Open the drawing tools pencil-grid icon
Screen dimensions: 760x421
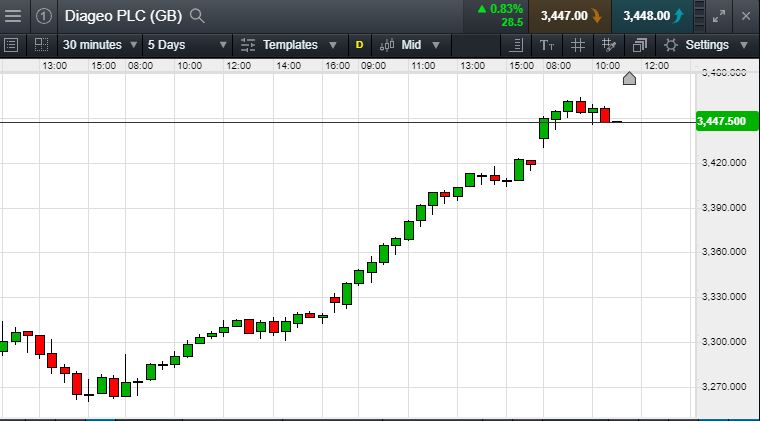coord(608,45)
